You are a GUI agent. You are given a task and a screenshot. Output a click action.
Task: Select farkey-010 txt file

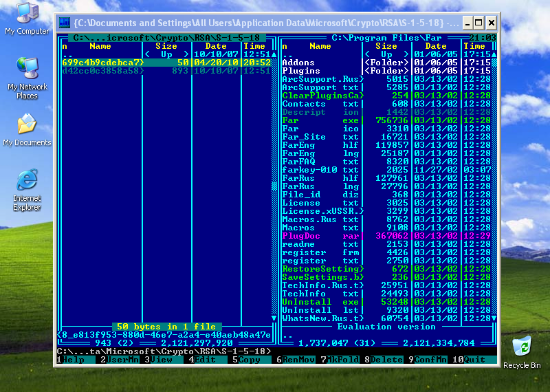pyautogui.click(x=386, y=170)
